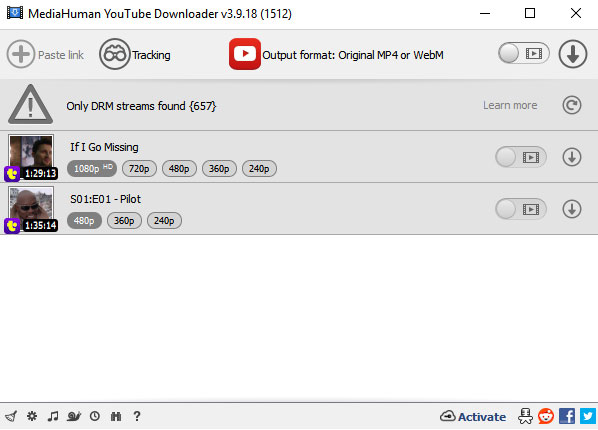
Task: Click the Paste link plus icon
Action: (21, 54)
